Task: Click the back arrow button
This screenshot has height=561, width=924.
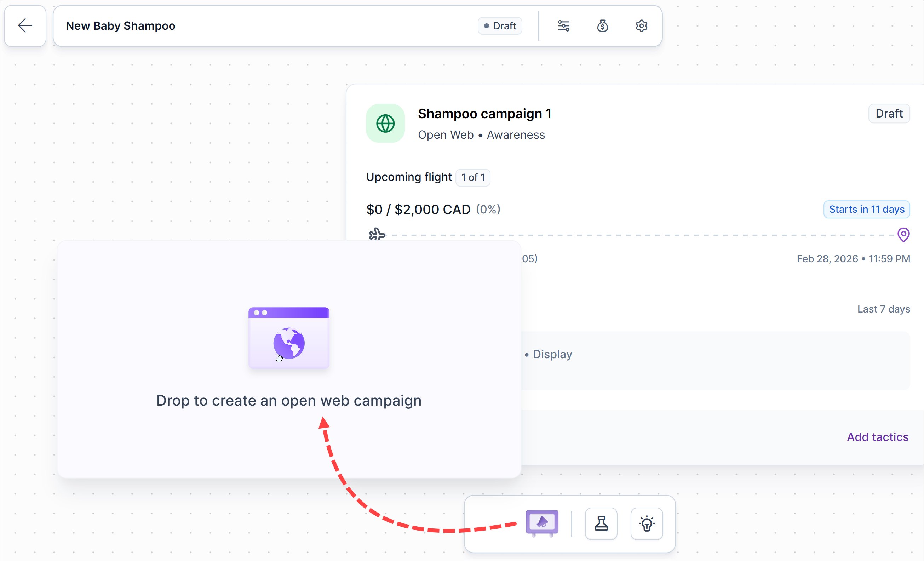Action: tap(25, 26)
